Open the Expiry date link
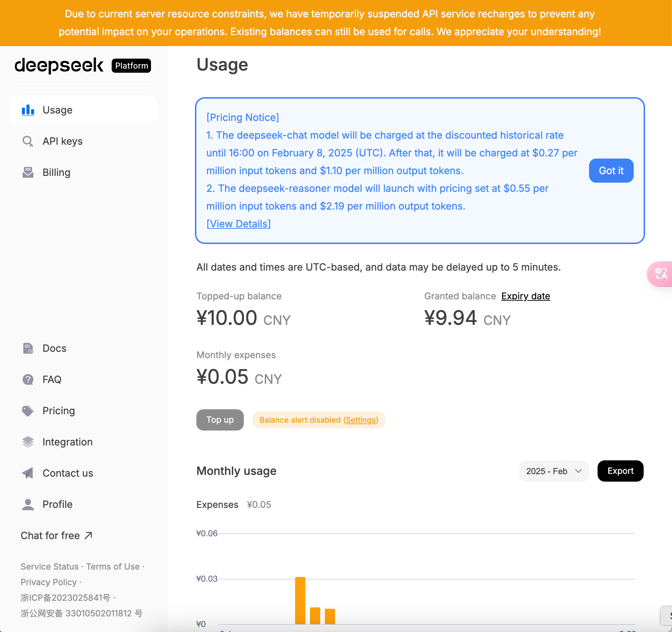The width and height of the screenshot is (672, 632). point(526,296)
